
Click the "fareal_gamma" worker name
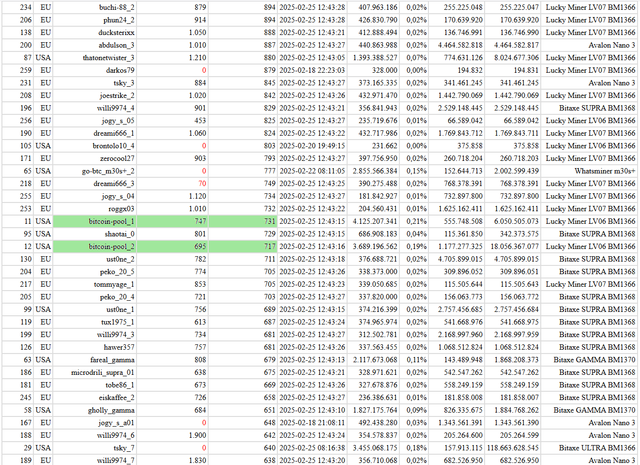click(113, 360)
